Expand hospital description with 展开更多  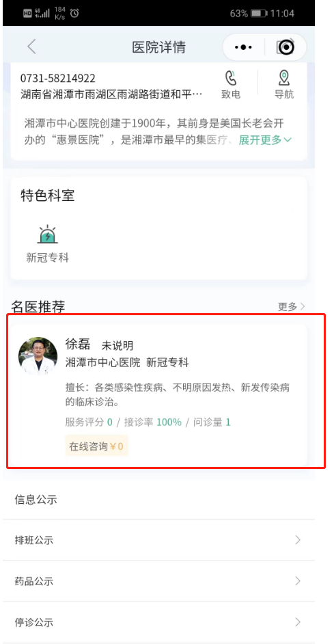[265, 140]
